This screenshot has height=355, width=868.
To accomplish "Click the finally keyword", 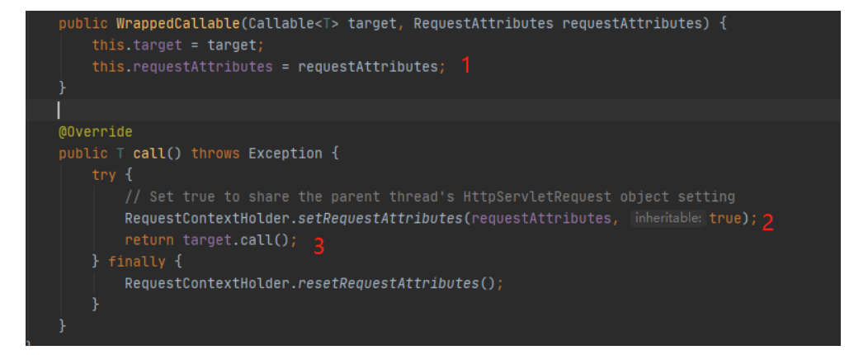I will 137,262.
